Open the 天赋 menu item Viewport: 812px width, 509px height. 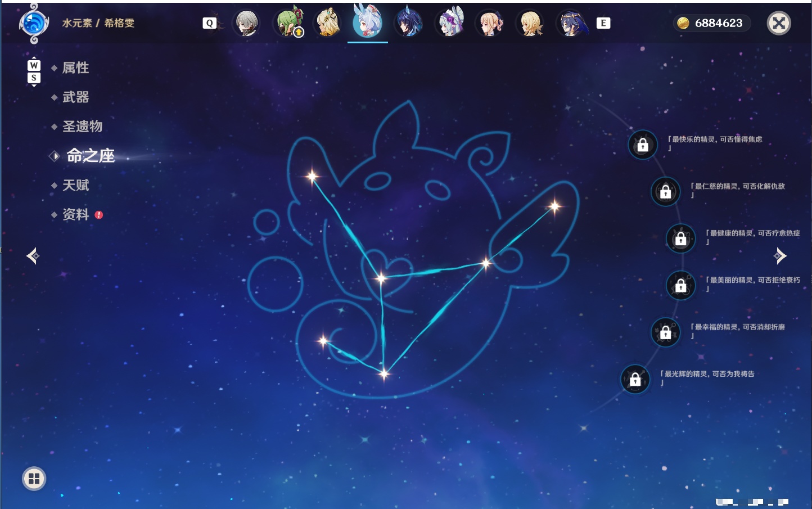click(75, 185)
